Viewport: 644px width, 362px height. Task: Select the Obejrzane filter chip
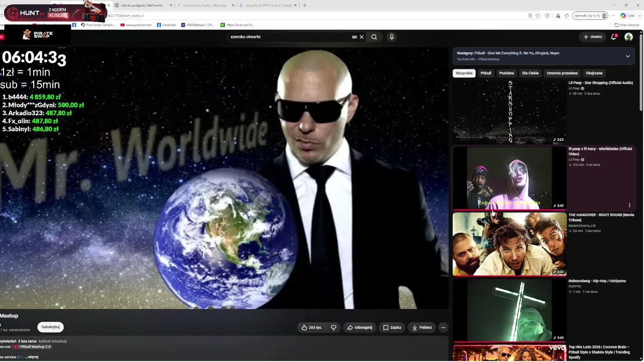coord(594,73)
